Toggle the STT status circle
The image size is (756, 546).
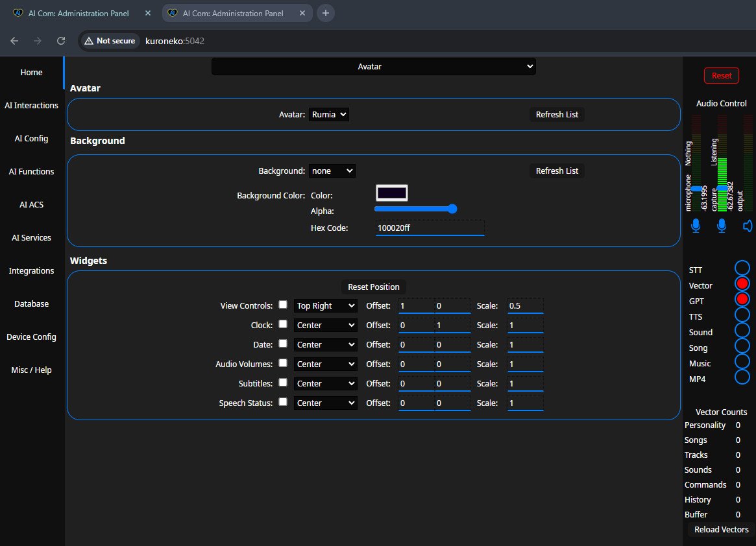(742, 268)
